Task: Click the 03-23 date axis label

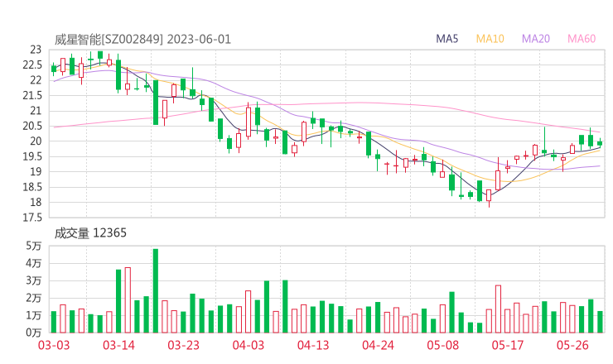Action: (x=183, y=345)
